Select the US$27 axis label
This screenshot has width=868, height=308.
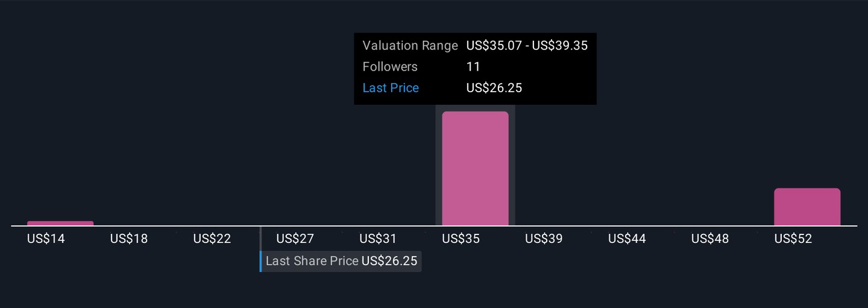[295, 239]
